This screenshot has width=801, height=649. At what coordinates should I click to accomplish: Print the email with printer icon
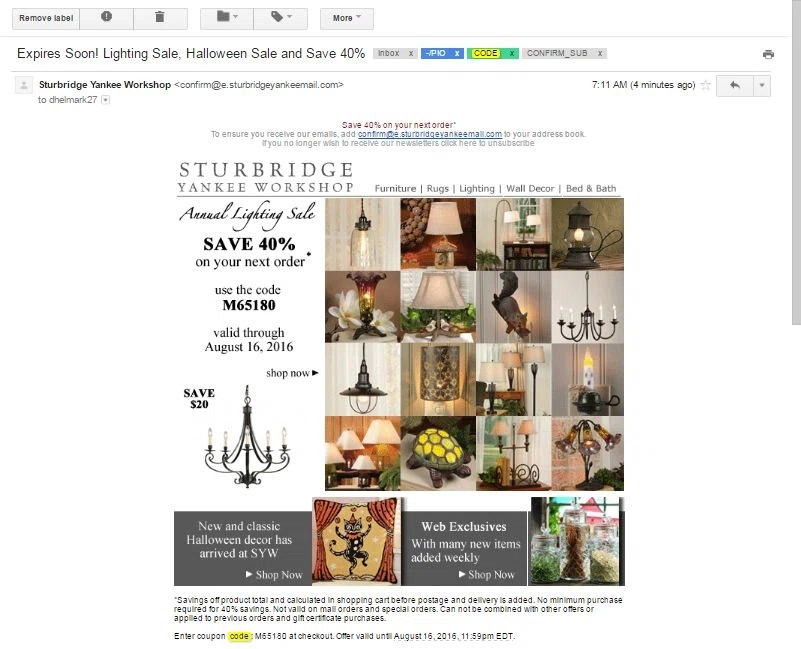point(768,54)
